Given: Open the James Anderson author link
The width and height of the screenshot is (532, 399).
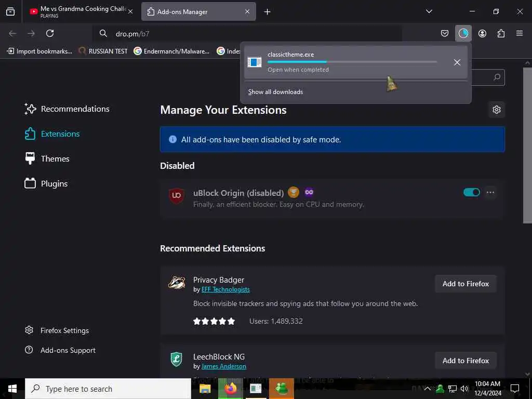Looking at the screenshot, I should [x=223, y=366].
